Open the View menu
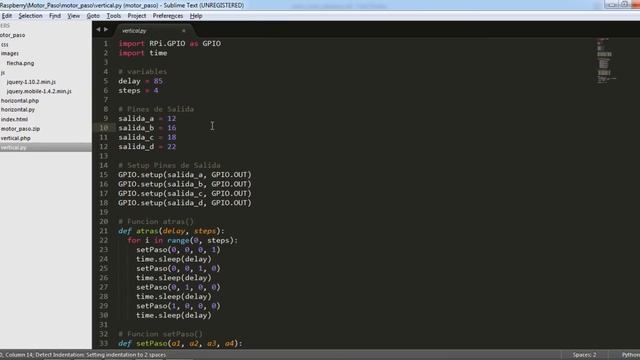Screen dimensions: 640x360 coord(73,16)
